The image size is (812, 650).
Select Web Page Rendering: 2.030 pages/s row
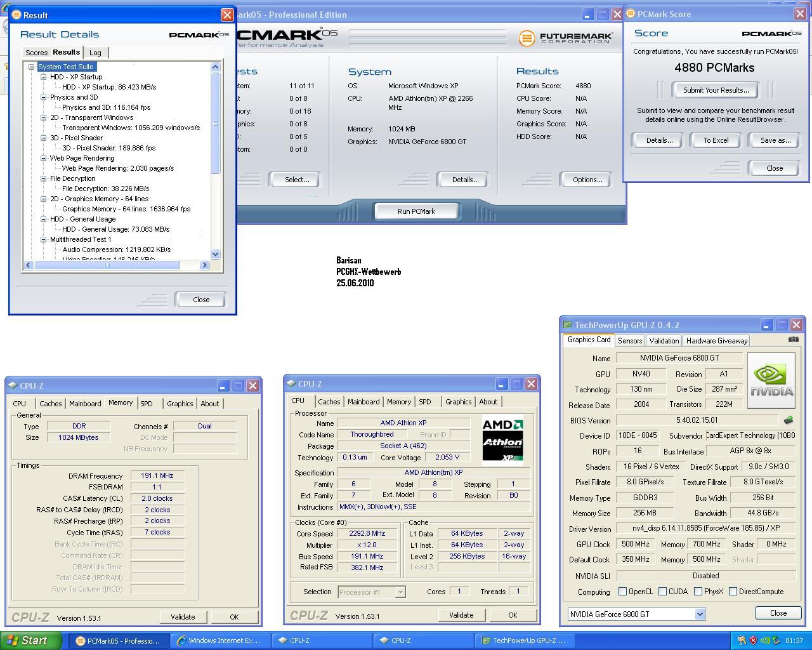pos(118,168)
